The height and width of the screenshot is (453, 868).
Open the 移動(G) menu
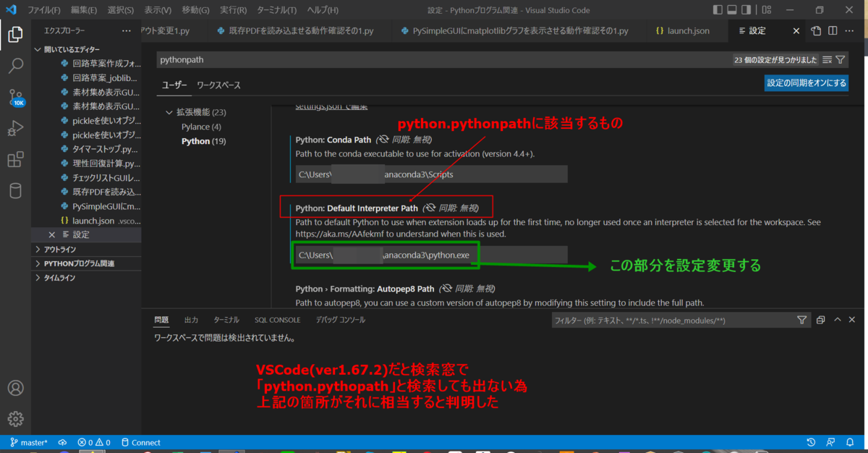tap(195, 10)
